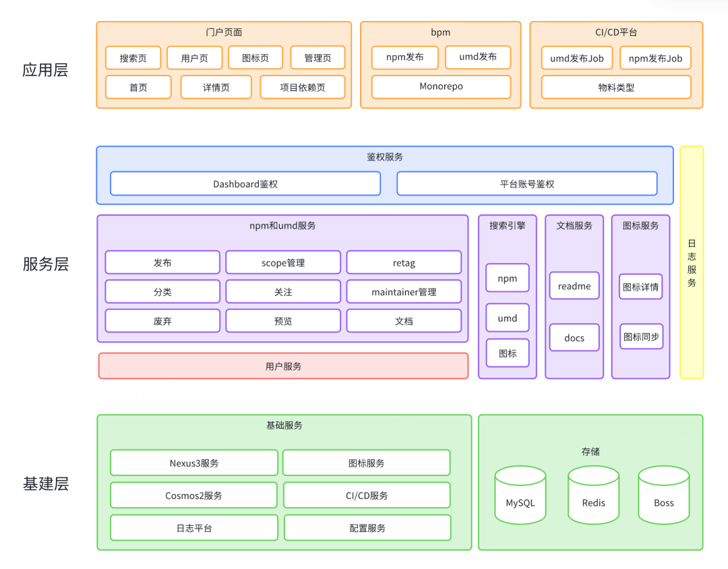Viewport: 728px width, 569px height.
Task: Select the umd box under 搜索引擎
Action: (x=508, y=318)
